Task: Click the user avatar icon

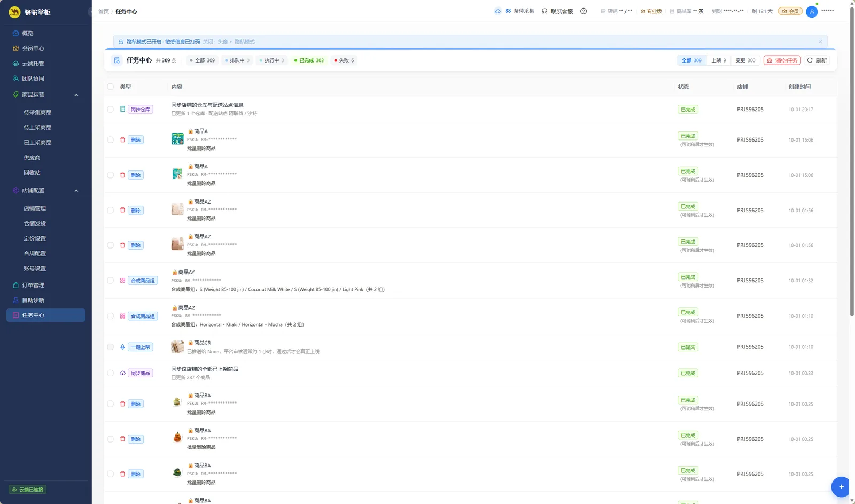Action: [812, 11]
